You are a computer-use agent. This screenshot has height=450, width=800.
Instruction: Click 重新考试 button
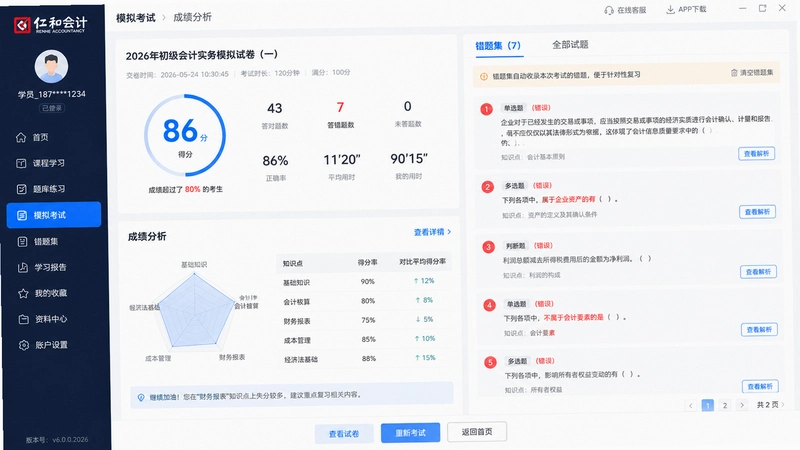[410, 433]
